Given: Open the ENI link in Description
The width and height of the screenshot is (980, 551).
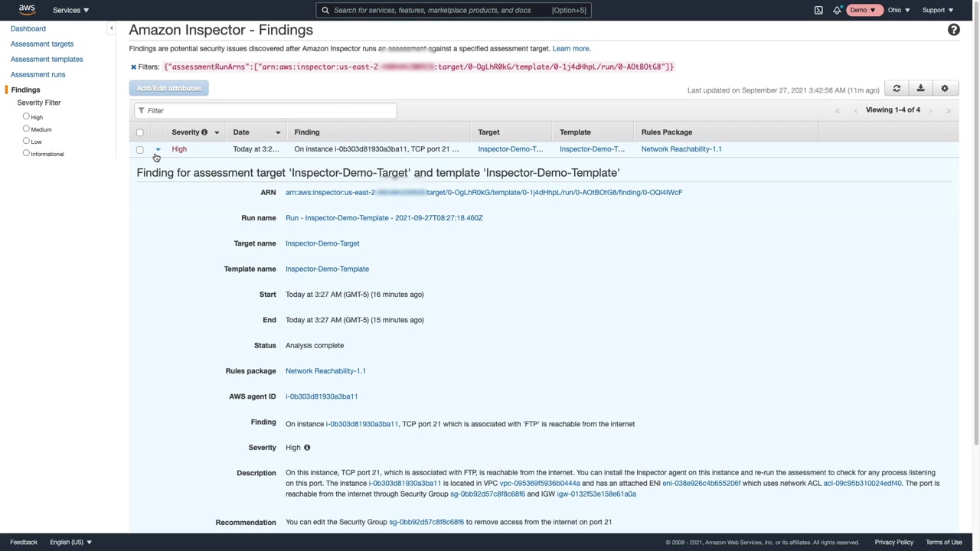Looking at the screenshot, I should pos(701,484).
